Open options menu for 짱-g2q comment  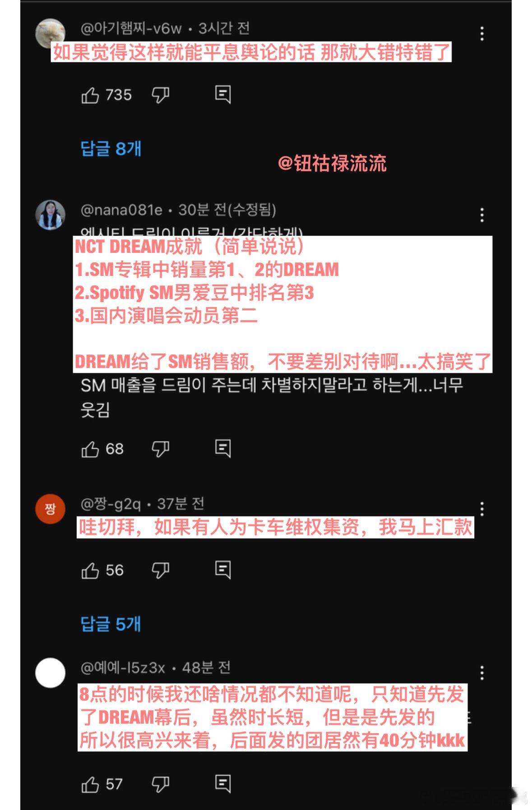(x=482, y=509)
